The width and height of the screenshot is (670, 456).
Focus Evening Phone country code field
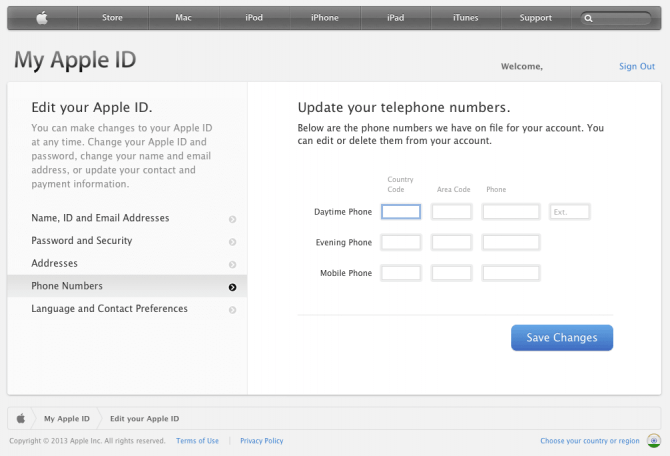[x=401, y=242]
